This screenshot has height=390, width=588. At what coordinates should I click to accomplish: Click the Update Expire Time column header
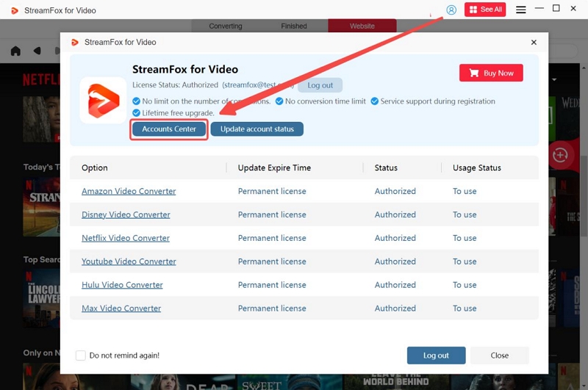274,168
